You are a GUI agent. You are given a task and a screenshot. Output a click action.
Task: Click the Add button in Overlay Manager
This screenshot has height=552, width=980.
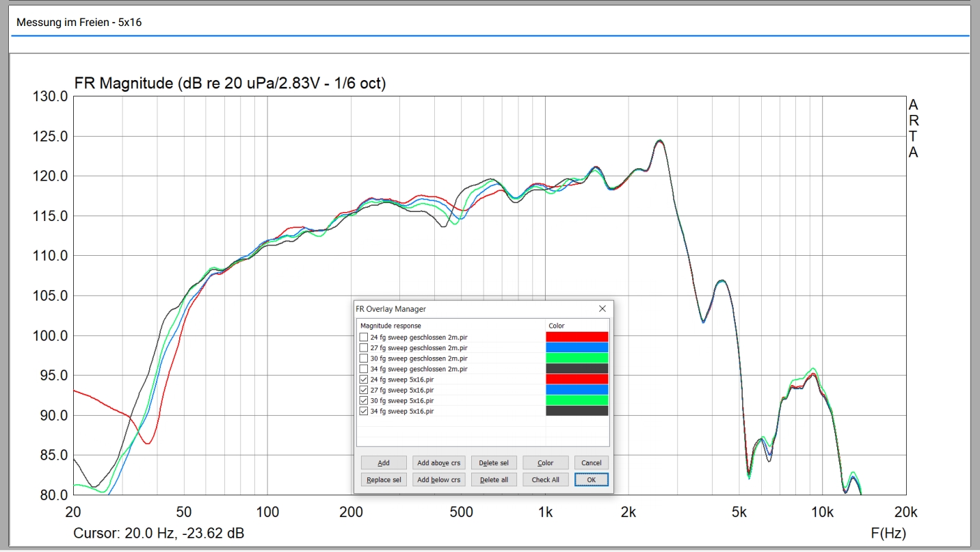[384, 463]
